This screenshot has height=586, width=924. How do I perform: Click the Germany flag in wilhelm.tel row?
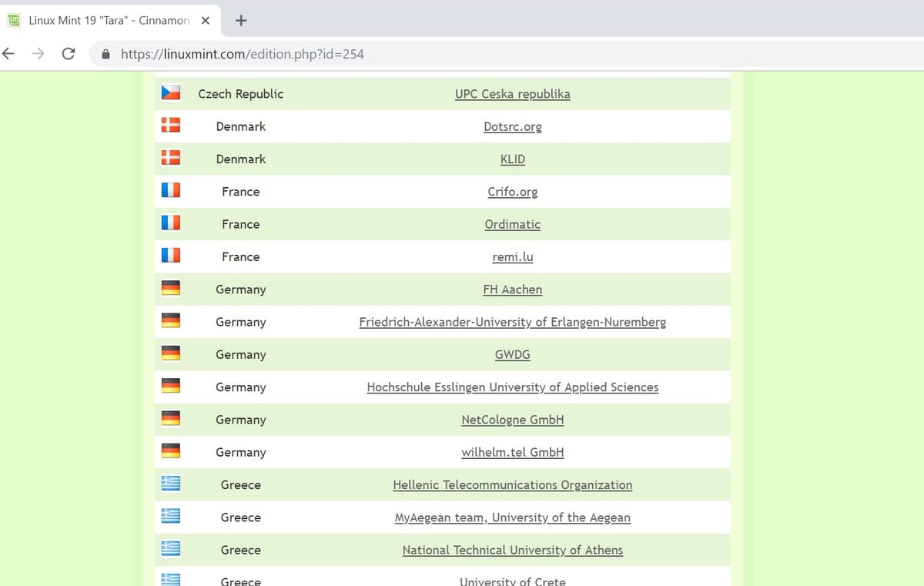[170, 451]
